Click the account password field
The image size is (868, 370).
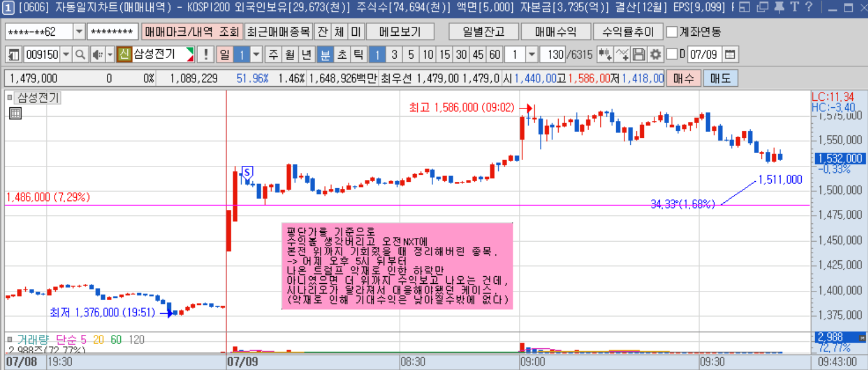pyautogui.click(x=113, y=32)
